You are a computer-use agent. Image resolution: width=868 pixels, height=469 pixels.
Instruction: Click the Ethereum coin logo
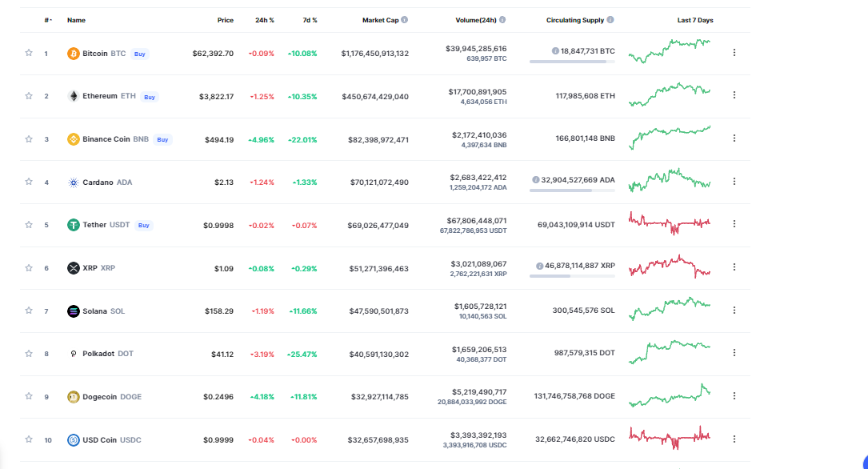click(x=73, y=96)
